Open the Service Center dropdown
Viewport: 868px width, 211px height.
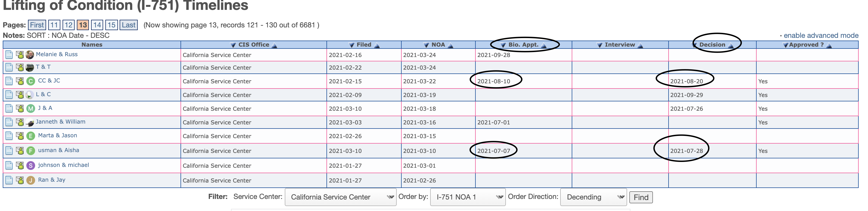341,197
